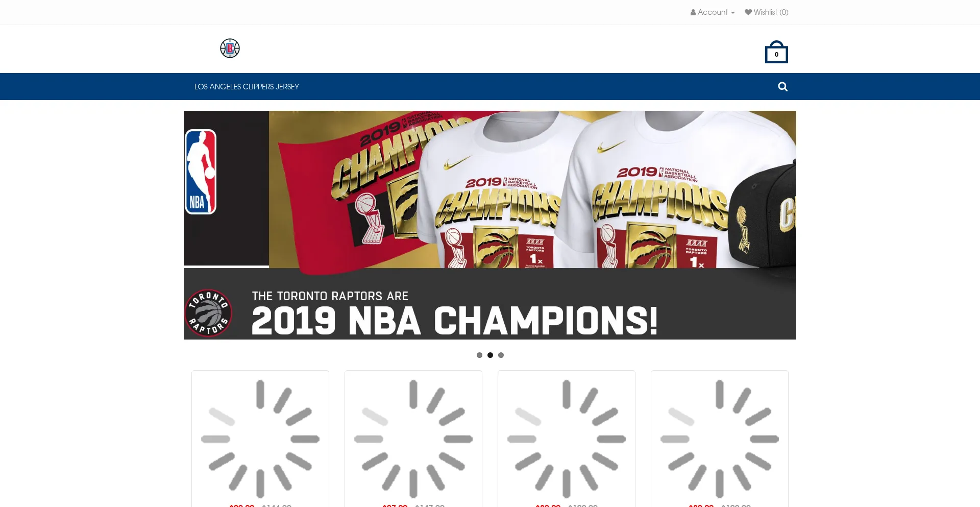Click the Wishlist heart icon

(x=748, y=12)
